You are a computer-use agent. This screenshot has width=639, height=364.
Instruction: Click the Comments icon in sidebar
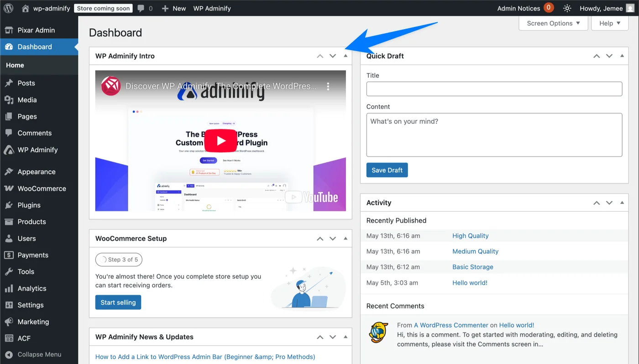click(x=9, y=133)
